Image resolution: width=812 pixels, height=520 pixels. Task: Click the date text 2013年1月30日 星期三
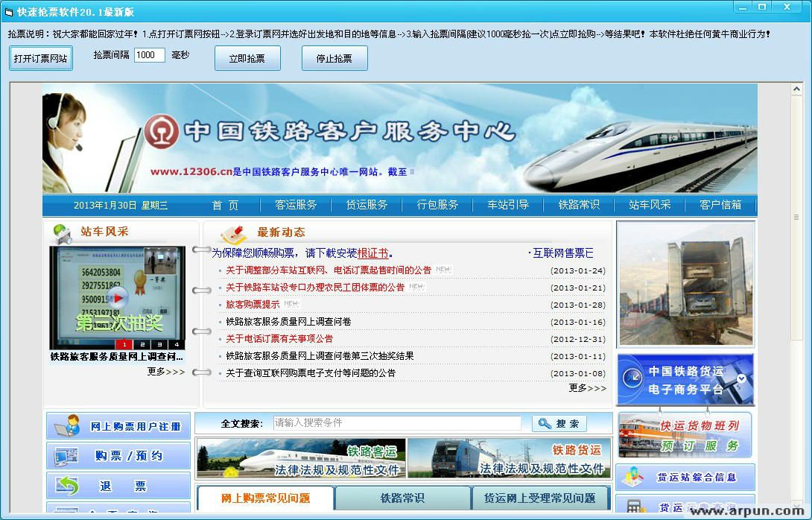coord(121,206)
